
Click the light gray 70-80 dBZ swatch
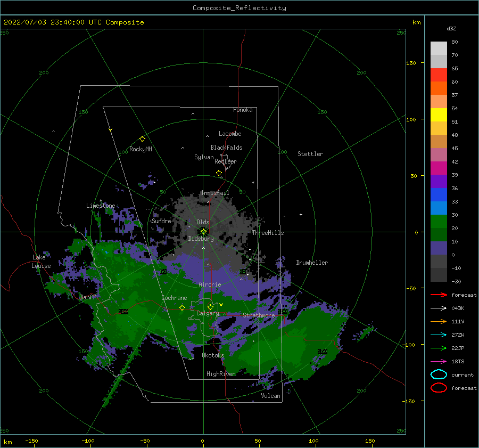pyautogui.click(x=439, y=48)
